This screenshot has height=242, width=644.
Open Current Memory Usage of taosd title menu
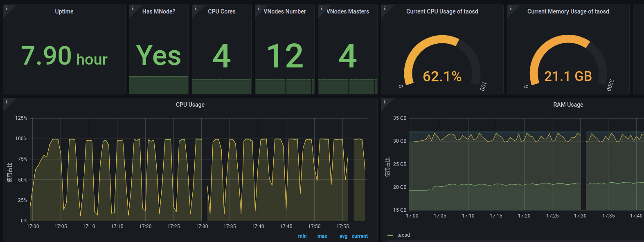point(568,11)
